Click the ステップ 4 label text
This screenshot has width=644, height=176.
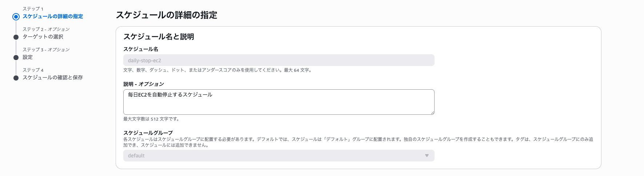[33, 70]
